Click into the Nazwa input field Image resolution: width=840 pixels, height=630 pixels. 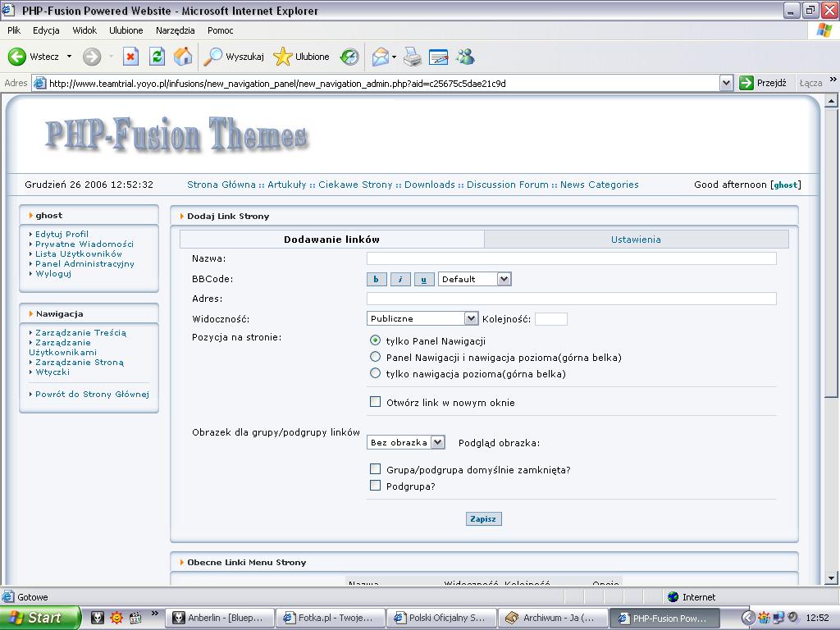click(x=572, y=258)
